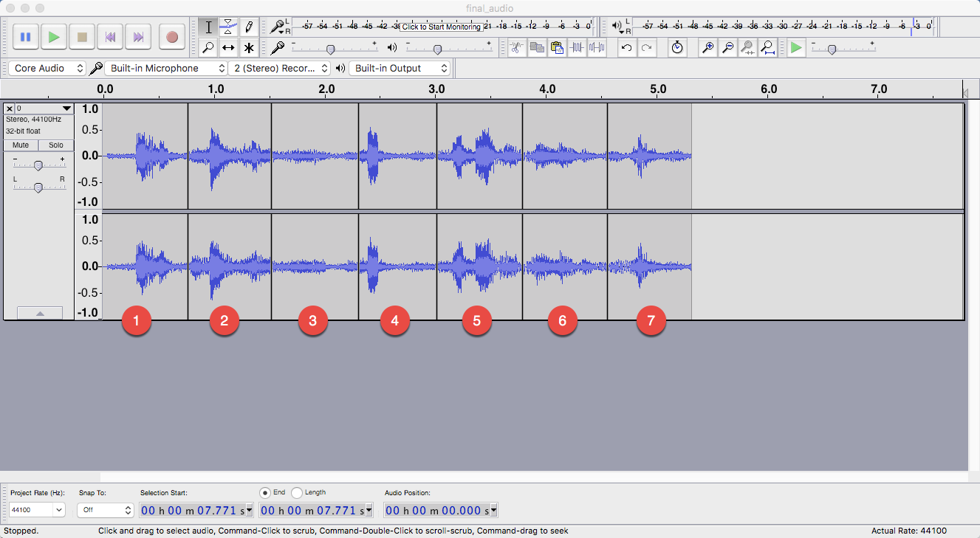Open the Core Audio host dropdown
The height and width of the screenshot is (538, 980).
[47, 68]
